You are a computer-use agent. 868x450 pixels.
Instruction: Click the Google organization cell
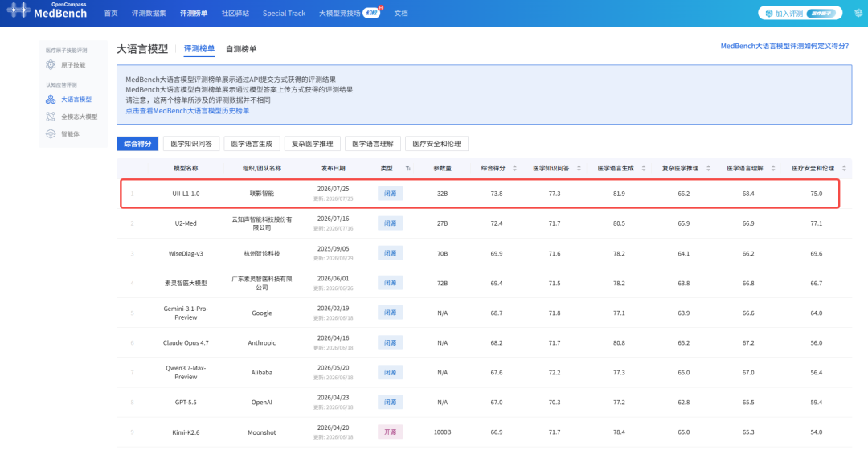click(x=262, y=313)
